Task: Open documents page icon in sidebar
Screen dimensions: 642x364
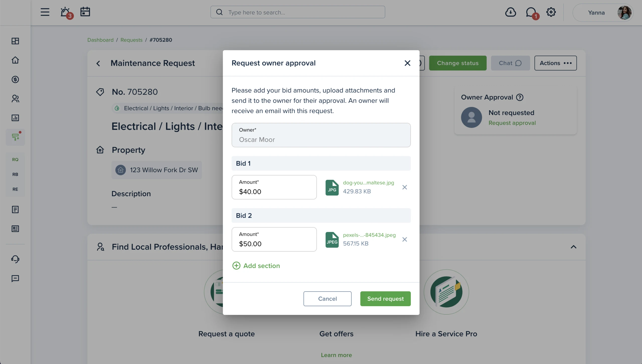Action: [15, 209]
